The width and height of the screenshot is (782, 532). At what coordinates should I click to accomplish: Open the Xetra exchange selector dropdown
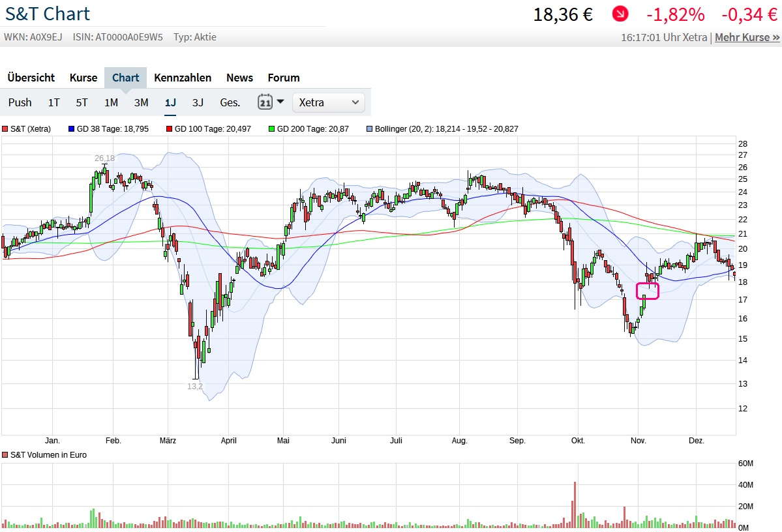(x=328, y=102)
